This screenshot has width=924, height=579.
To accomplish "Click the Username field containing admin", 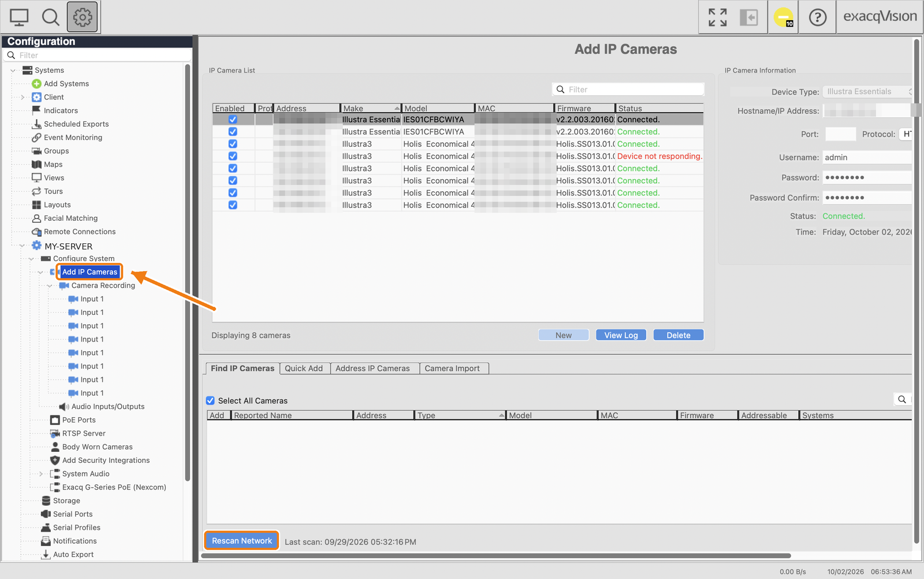I will click(x=867, y=157).
